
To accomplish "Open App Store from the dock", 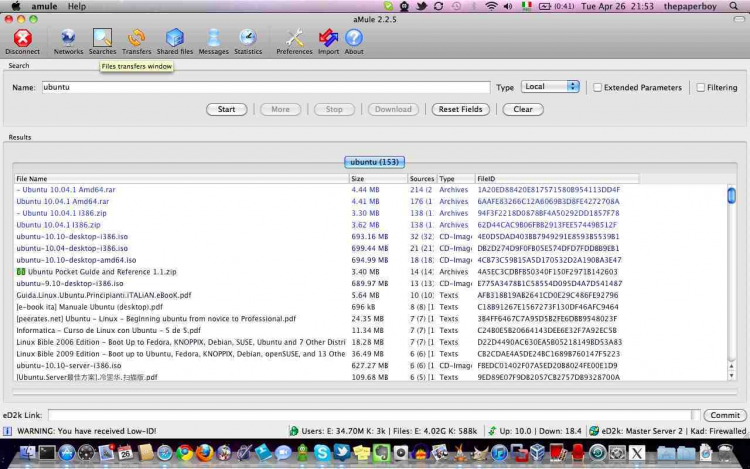I will click(66, 452).
